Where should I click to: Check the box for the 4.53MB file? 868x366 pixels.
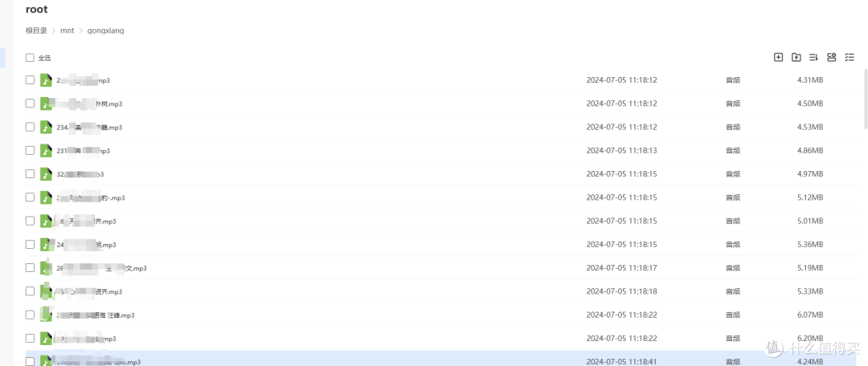[x=30, y=127]
